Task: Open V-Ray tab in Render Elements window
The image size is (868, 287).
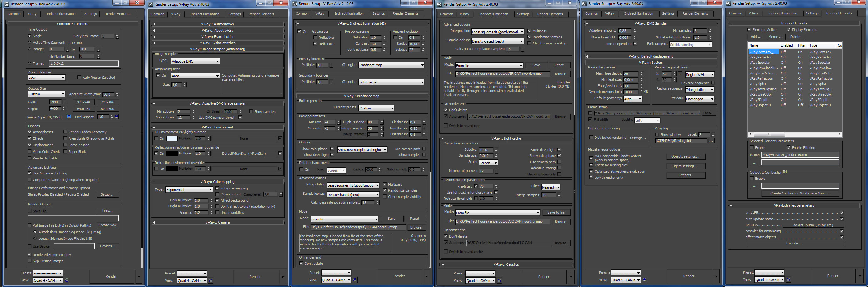Action: [x=754, y=13]
